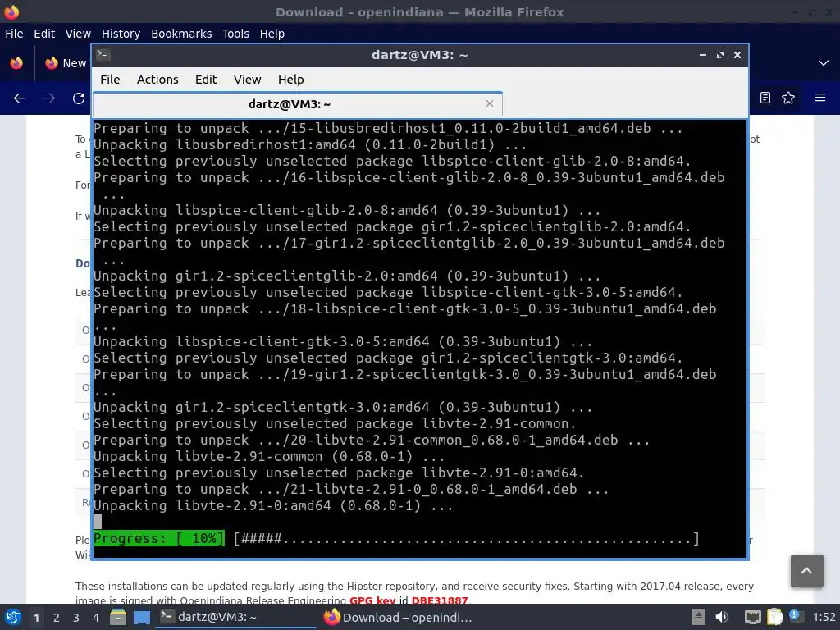Close the dartz@VM3 terminal tab

489,103
